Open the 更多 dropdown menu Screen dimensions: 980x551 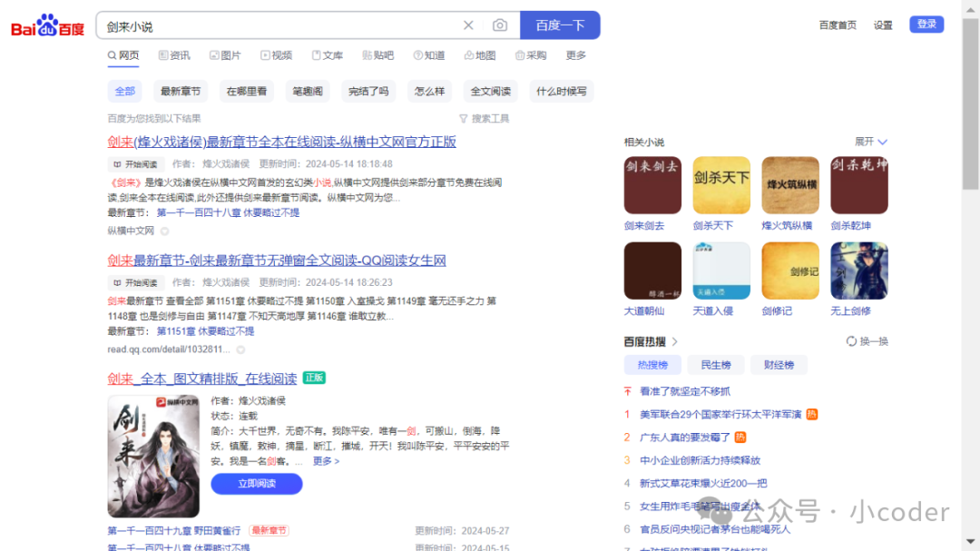(576, 54)
